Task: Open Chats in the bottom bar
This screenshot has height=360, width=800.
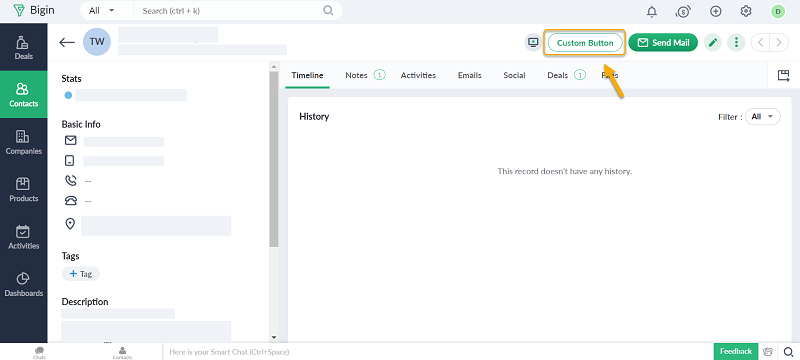Action: pos(39,352)
